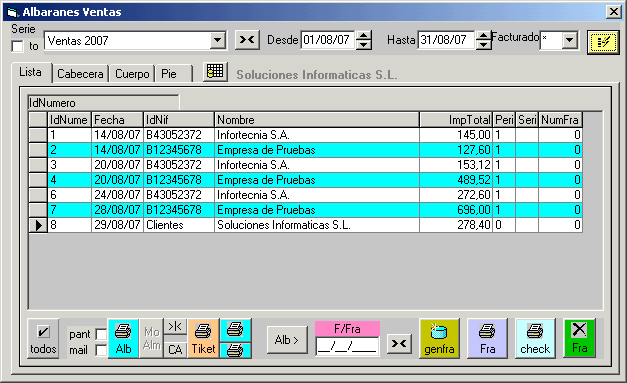Click the green Fra delete button

click(x=579, y=338)
